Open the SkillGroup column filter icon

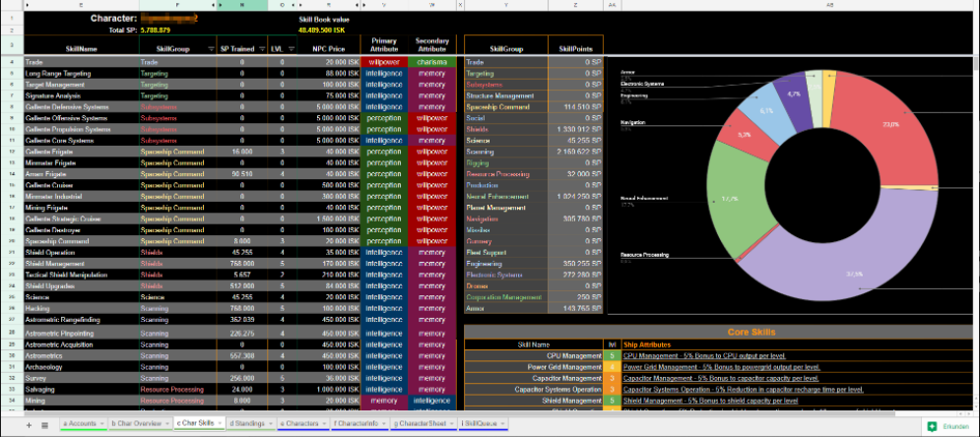point(210,47)
